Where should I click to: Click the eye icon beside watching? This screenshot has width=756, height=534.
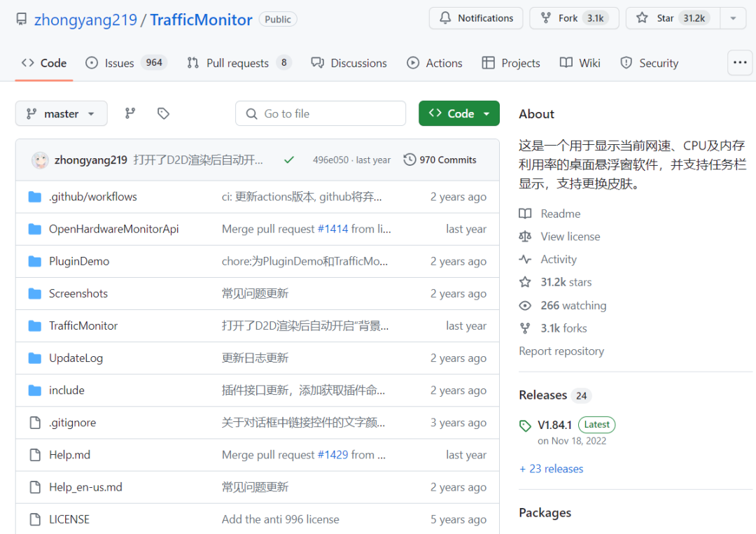coord(525,306)
